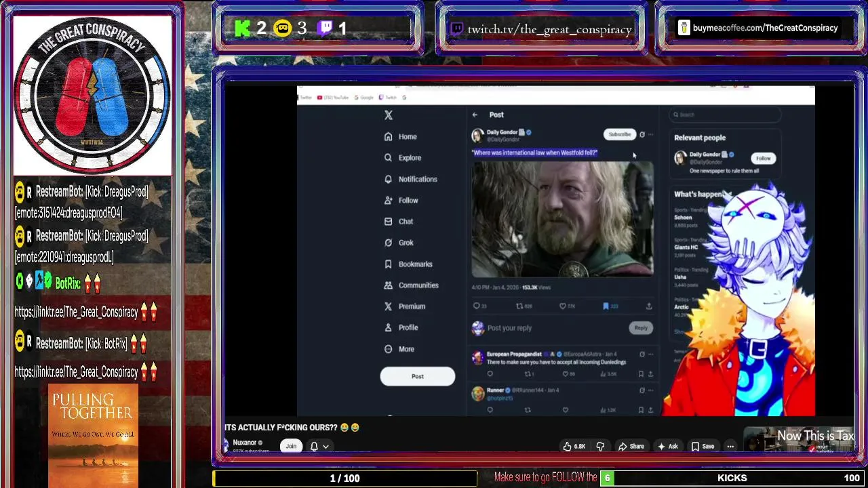The width and height of the screenshot is (868, 488).
Task: Click share icon on the main post
Action: pyautogui.click(x=649, y=306)
